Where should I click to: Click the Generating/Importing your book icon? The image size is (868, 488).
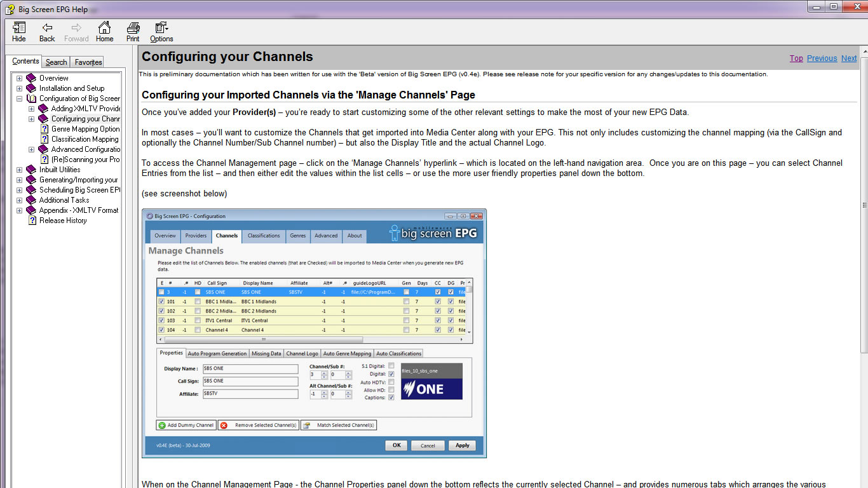(x=31, y=180)
